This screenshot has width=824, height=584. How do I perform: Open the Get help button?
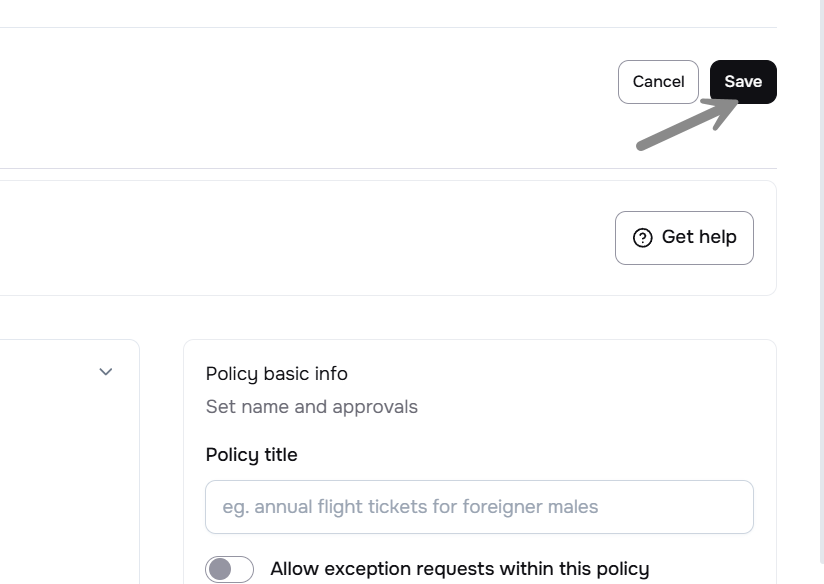[684, 238]
